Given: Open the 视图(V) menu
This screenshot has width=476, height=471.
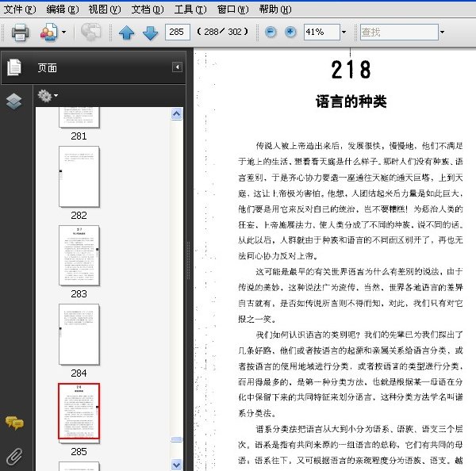Looking at the screenshot, I should pos(105,10).
